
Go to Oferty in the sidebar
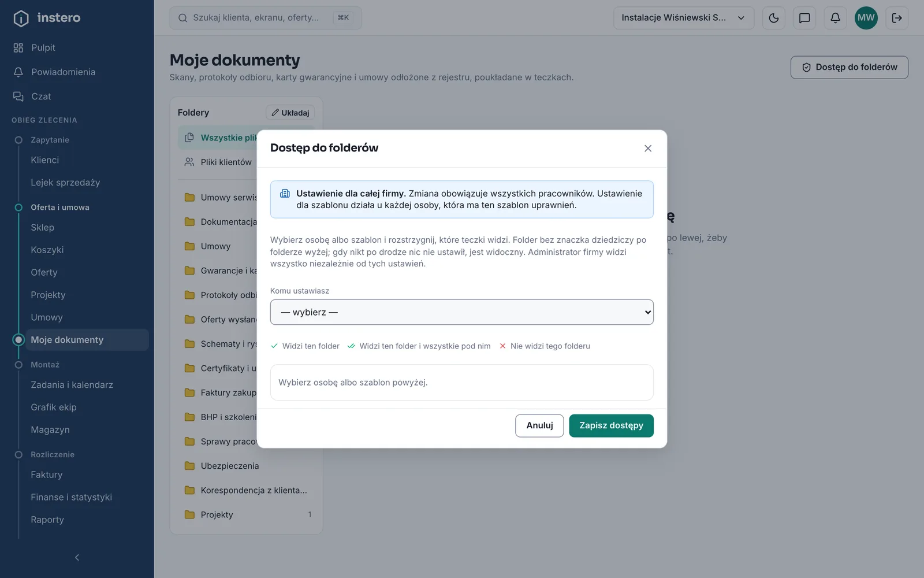(x=44, y=272)
